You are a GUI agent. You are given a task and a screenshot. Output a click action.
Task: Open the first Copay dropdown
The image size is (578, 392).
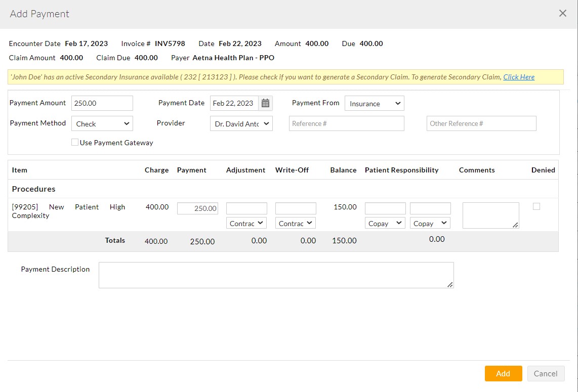pos(385,223)
